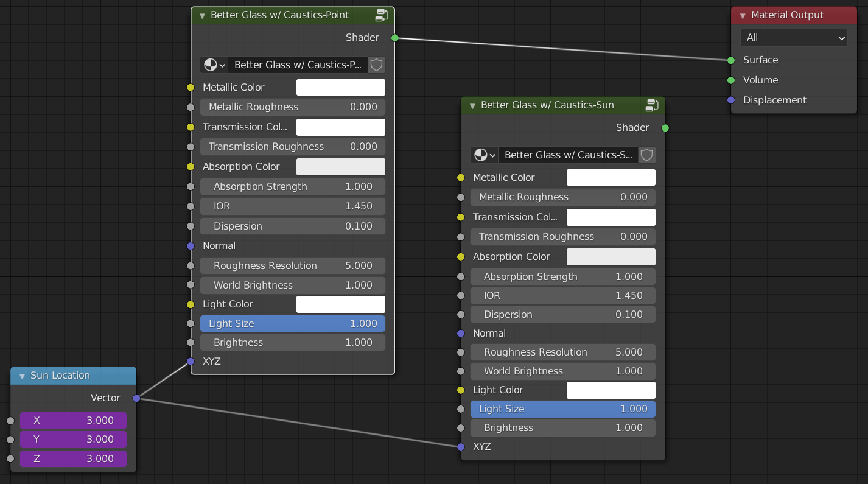
Task: Click the Vector output socket on Sun Location
Action: click(x=137, y=398)
